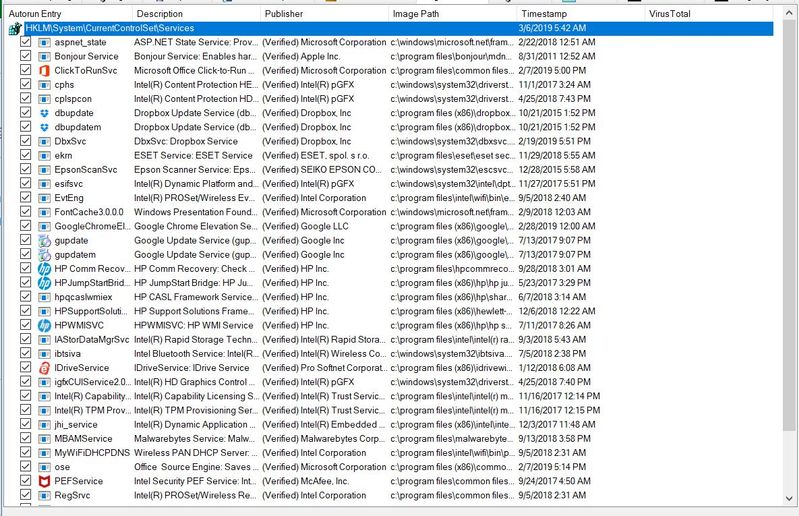This screenshot has width=799, height=516.
Task: Click the Dropbox icon beside dbupdate
Action: (44, 113)
